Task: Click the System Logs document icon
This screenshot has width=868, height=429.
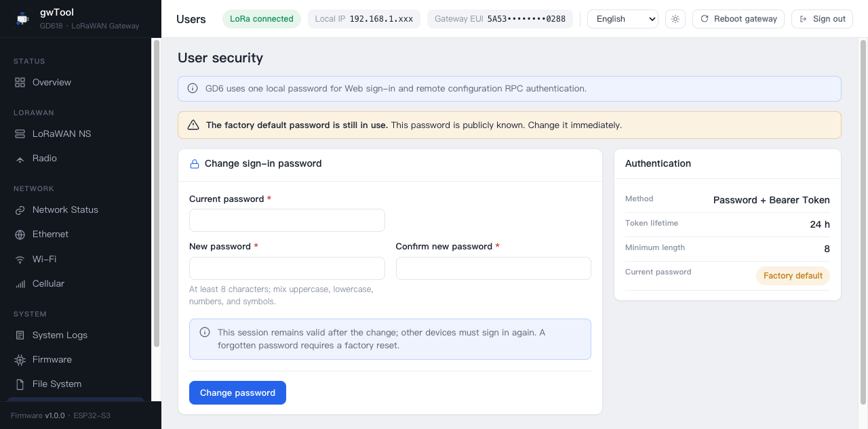Action: 20,335
